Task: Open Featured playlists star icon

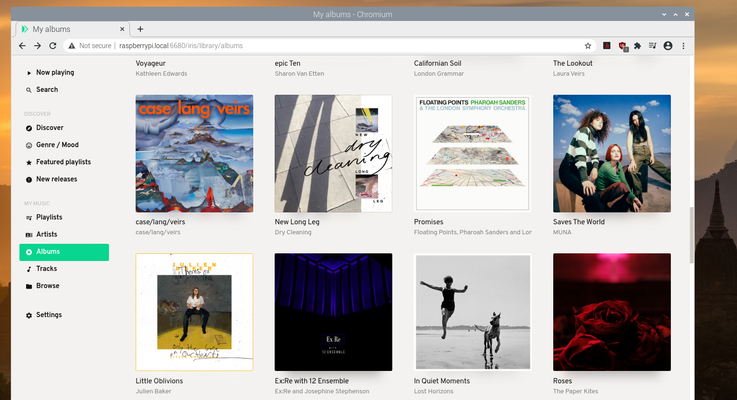Action: point(29,162)
